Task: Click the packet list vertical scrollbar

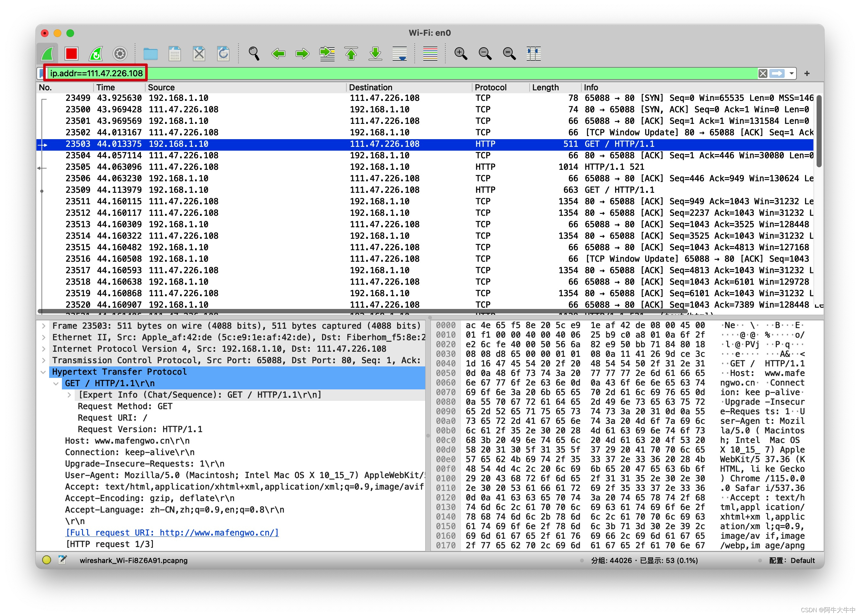Action: click(819, 131)
